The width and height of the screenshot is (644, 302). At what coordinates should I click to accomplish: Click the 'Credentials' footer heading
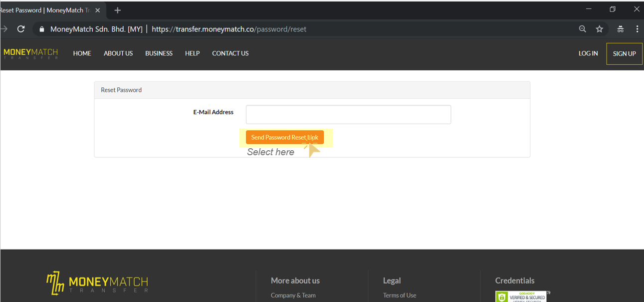pos(515,281)
